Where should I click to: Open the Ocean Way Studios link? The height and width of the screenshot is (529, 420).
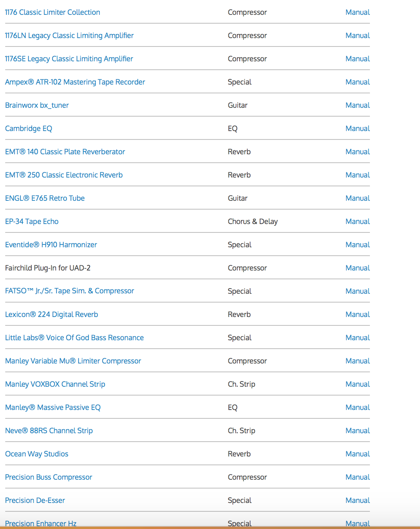(36, 454)
